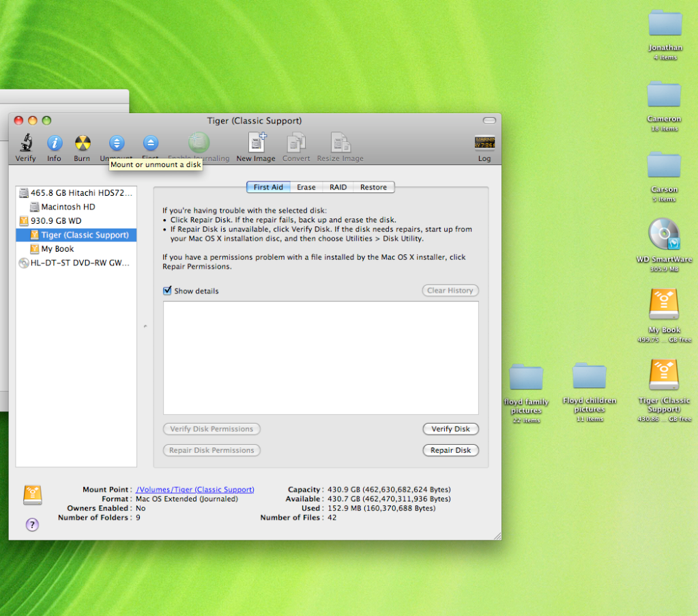Click the Used value 152.9 MB
The height and width of the screenshot is (616, 698).
(381, 508)
